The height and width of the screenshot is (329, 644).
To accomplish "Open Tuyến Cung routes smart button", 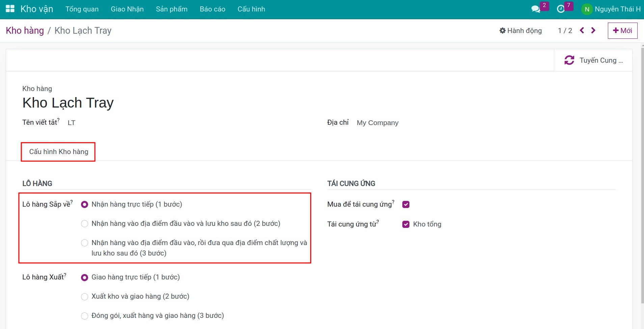I will (x=593, y=60).
